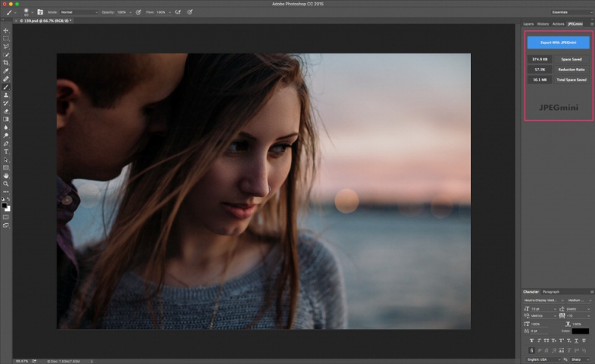
Task: Select the Move tool
Action: (x=5, y=30)
